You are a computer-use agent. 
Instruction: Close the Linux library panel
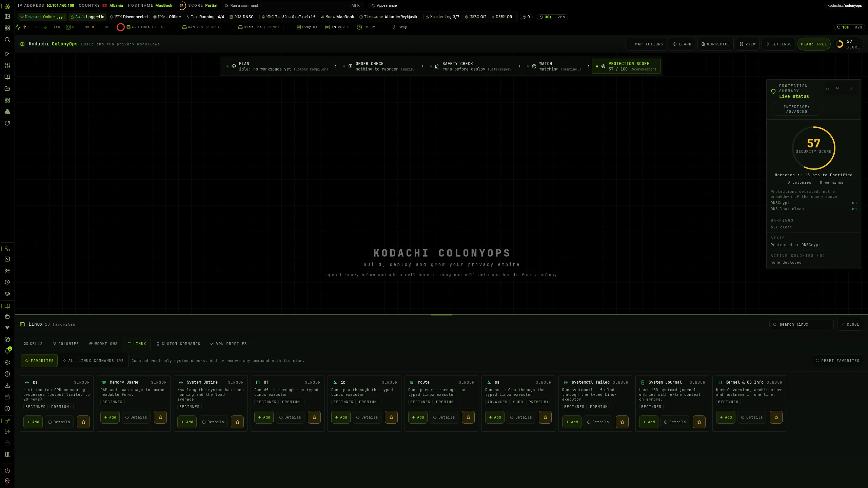click(x=850, y=324)
